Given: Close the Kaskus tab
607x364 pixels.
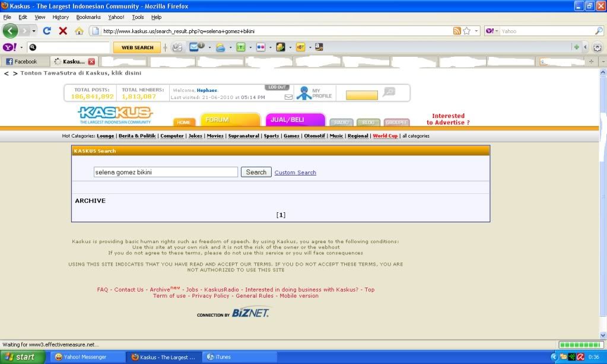Looking at the screenshot, I should 91,62.
